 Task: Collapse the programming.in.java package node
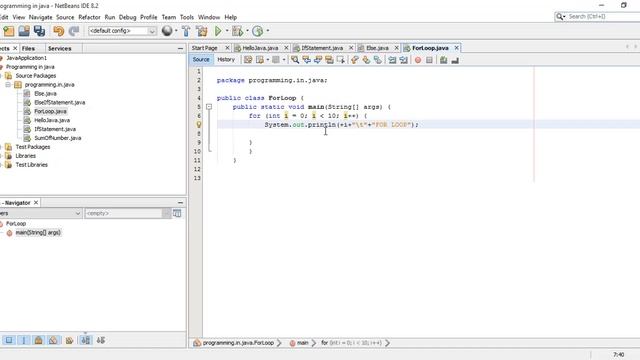click(x=8, y=85)
